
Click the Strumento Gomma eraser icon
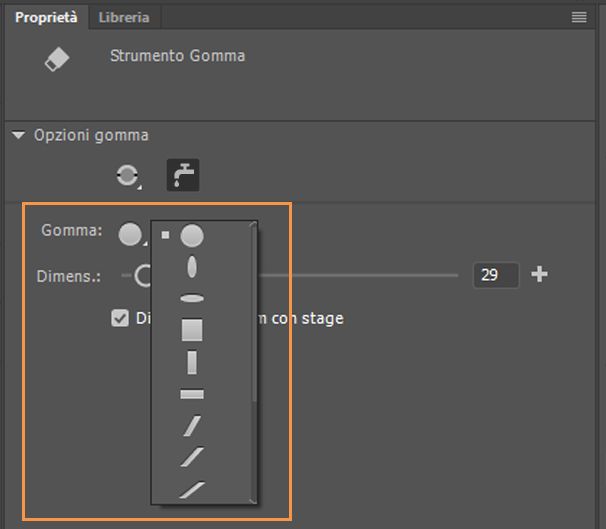(x=57, y=59)
